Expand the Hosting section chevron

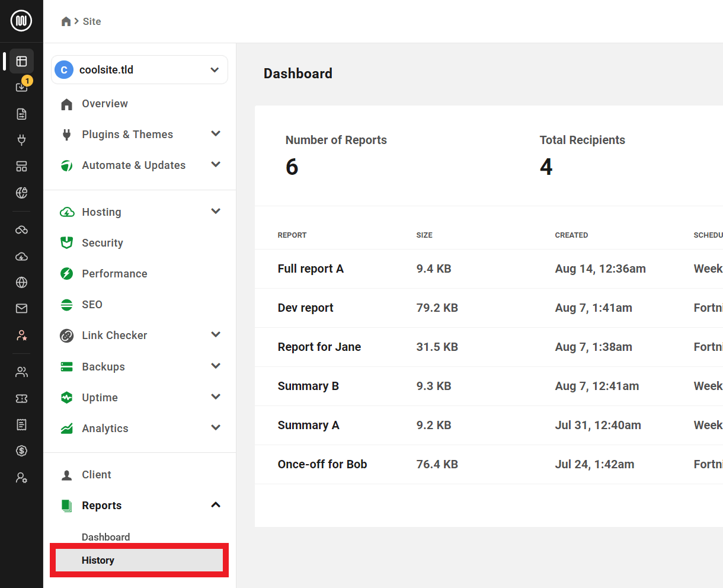(216, 212)
